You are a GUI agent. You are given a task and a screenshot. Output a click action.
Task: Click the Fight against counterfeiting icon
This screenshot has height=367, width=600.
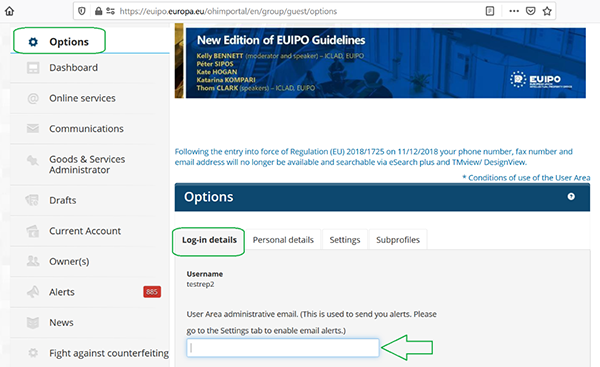click(x=33, y=352)
